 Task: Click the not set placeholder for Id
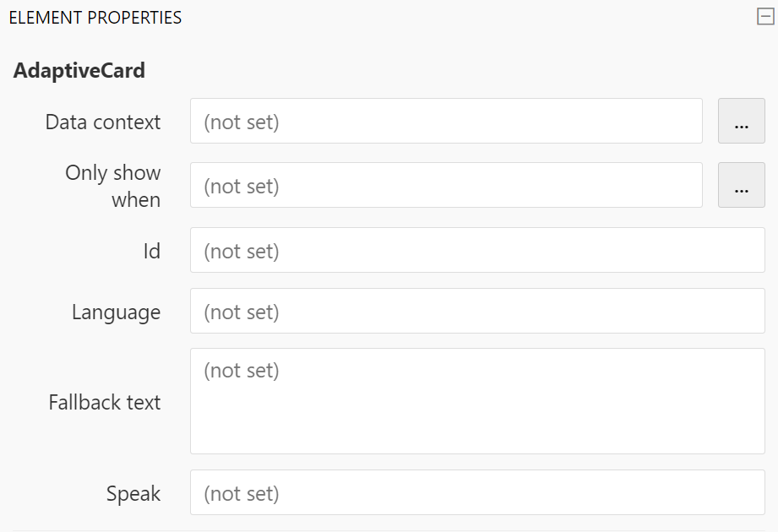coord(241,250)
